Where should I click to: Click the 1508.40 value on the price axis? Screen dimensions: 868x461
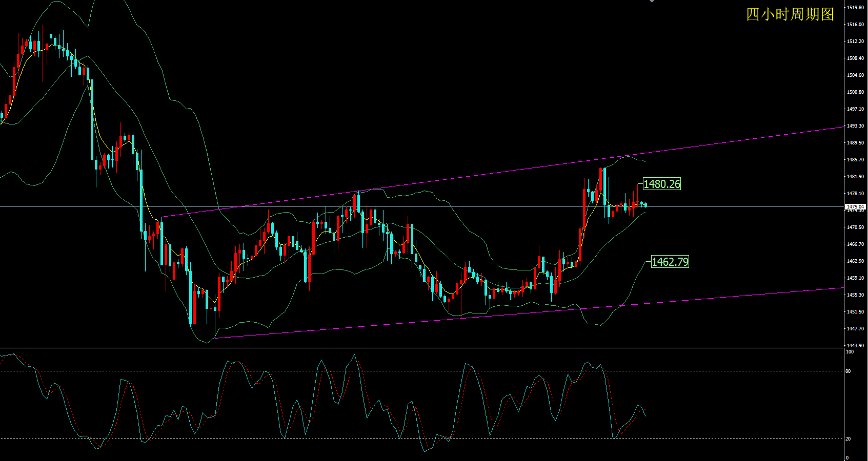[855, 58]
